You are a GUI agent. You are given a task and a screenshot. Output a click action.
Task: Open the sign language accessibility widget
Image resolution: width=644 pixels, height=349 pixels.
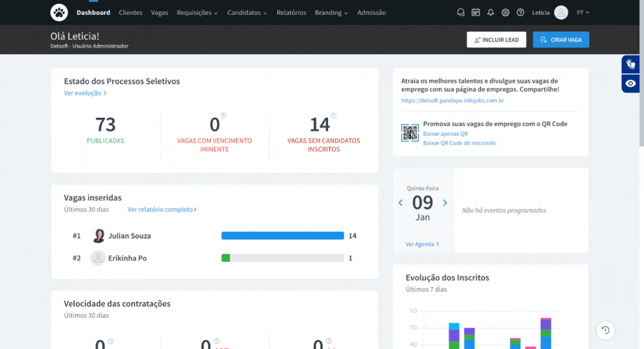coord(630,64)
